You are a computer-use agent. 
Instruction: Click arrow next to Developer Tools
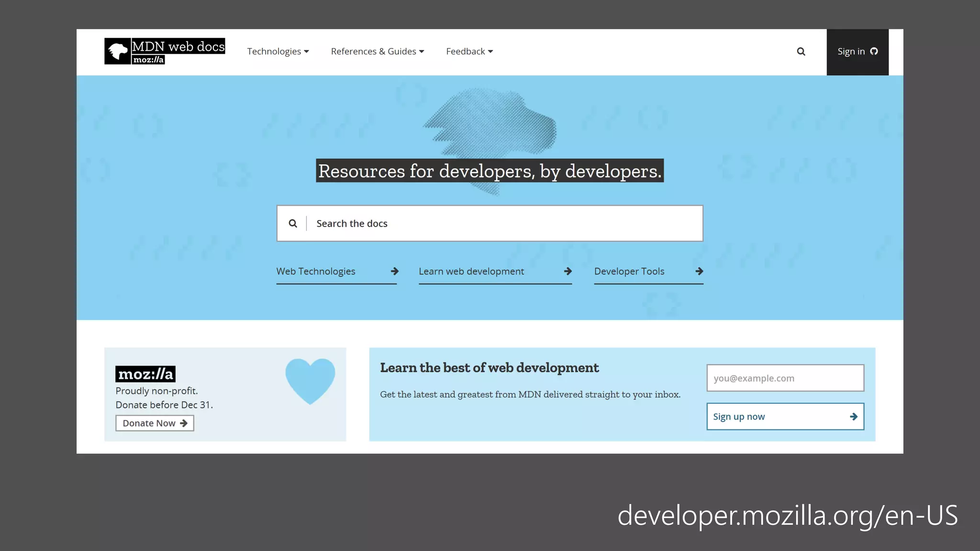point(699,271)
